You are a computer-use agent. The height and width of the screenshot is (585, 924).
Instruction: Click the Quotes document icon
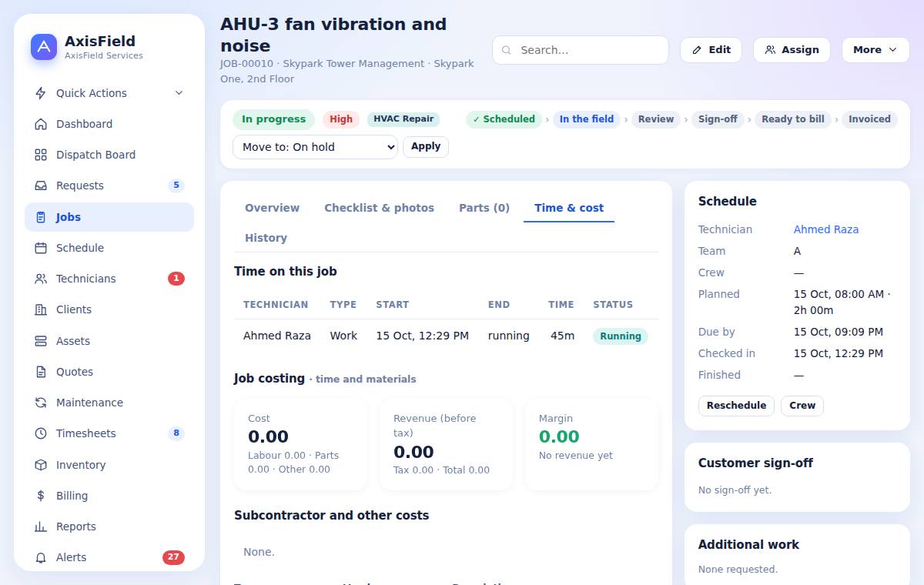pos(41,372)
